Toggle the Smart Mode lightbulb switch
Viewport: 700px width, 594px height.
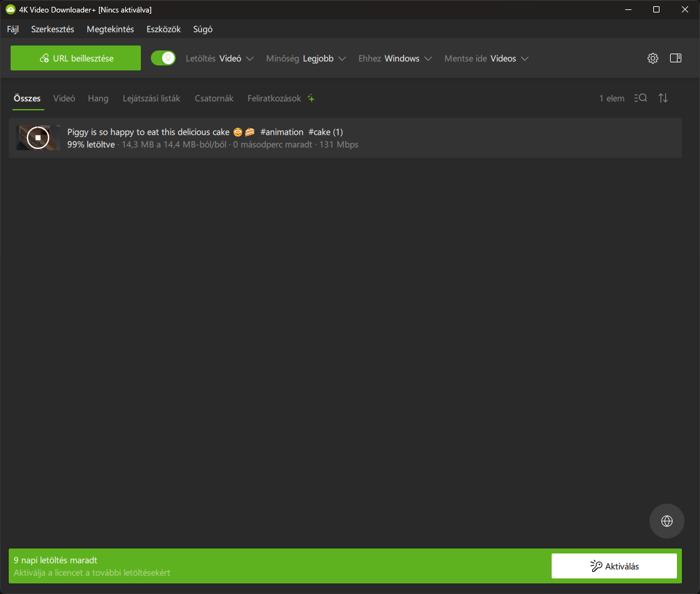tap(163, 58)
